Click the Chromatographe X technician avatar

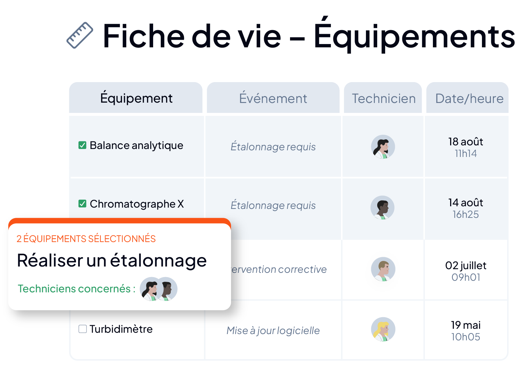point(383,208)
